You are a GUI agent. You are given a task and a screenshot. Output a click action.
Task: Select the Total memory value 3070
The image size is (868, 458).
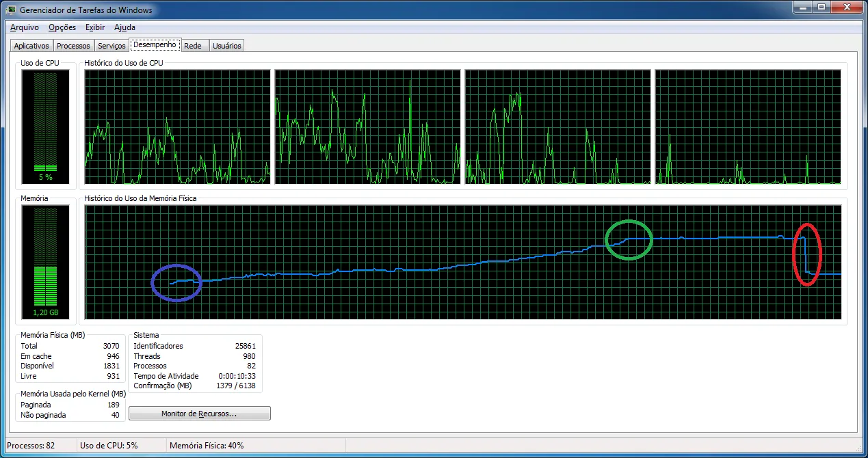(111, 346)
